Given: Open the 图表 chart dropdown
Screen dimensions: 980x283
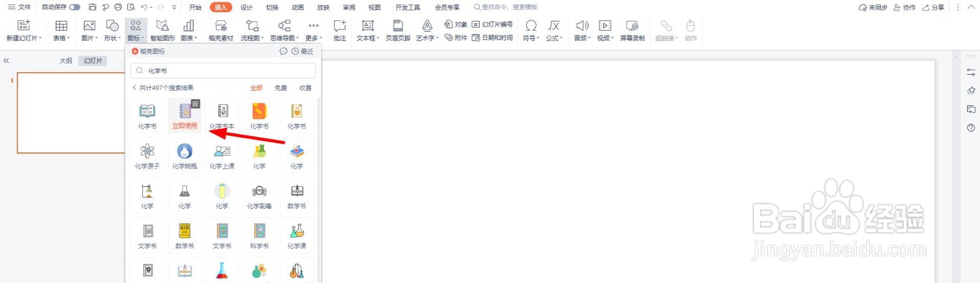Looking at the screenshot, I should [189, 30].
